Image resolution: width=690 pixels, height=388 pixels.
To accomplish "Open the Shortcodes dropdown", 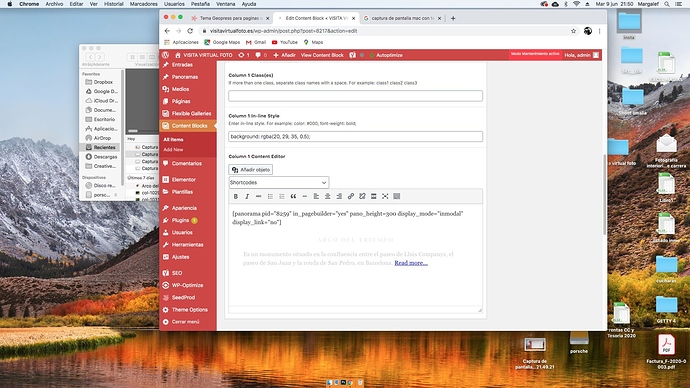I will tap(279, 183).
